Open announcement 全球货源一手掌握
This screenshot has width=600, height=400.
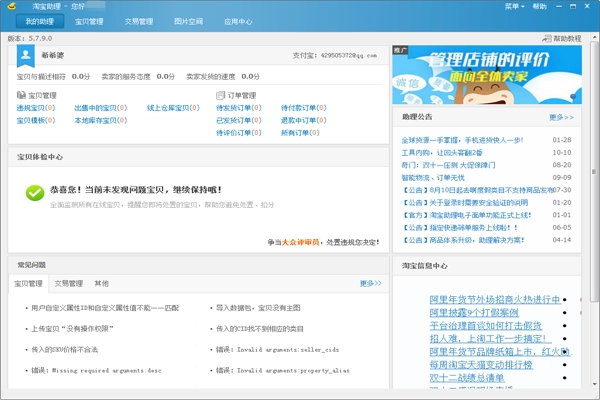click(462, 140)
